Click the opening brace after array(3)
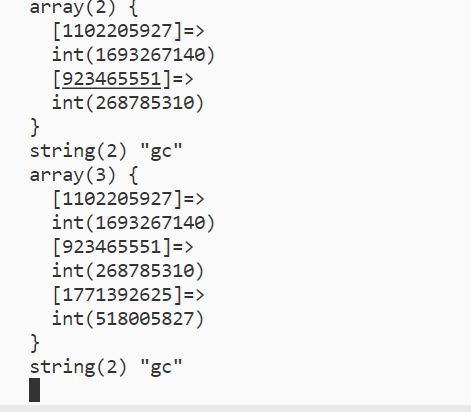The width and height of the screenshot is (471, 412). [133, 175]
